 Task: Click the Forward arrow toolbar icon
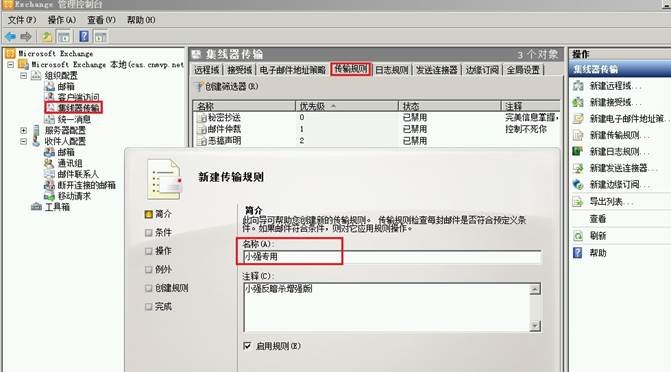(26, 37)
